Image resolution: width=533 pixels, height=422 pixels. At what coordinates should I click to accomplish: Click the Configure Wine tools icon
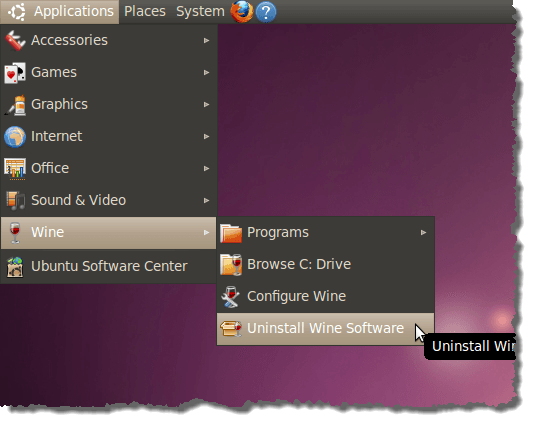[230, 297]
